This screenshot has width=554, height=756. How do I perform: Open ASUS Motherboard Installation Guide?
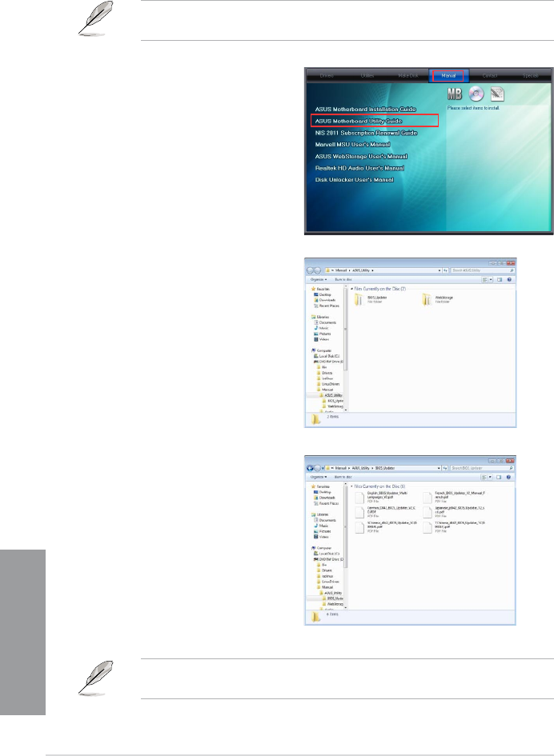365,110
